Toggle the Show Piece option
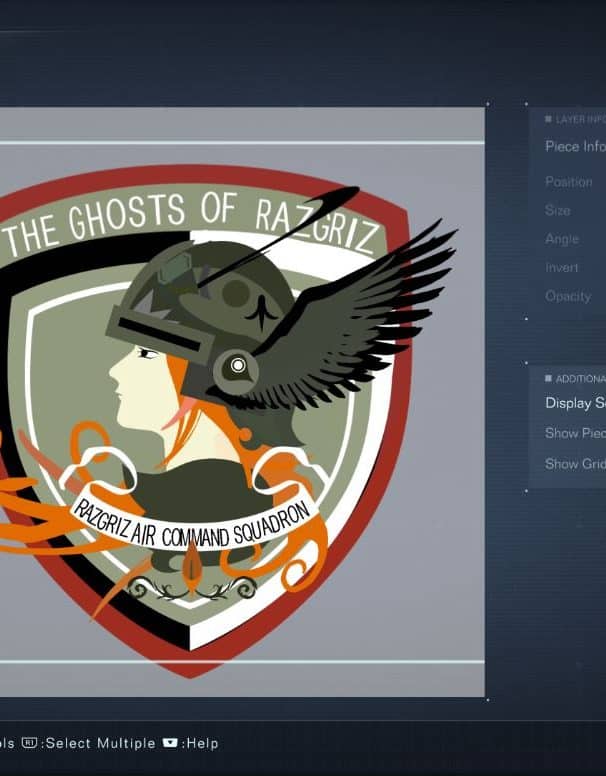 575,434
